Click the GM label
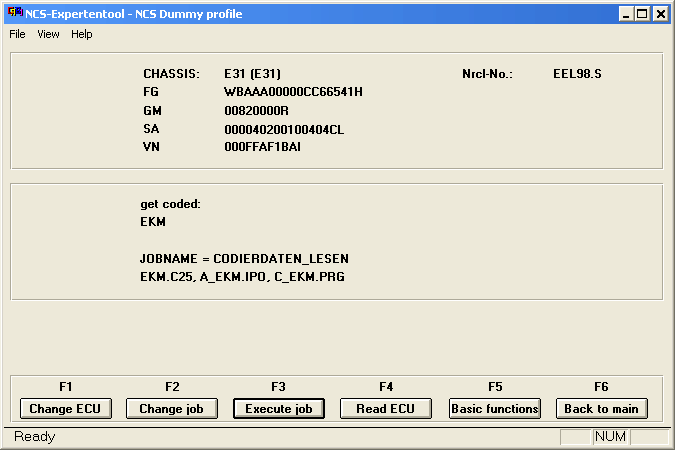The width and height of the screenshot is (675, 450). (152, 111)
